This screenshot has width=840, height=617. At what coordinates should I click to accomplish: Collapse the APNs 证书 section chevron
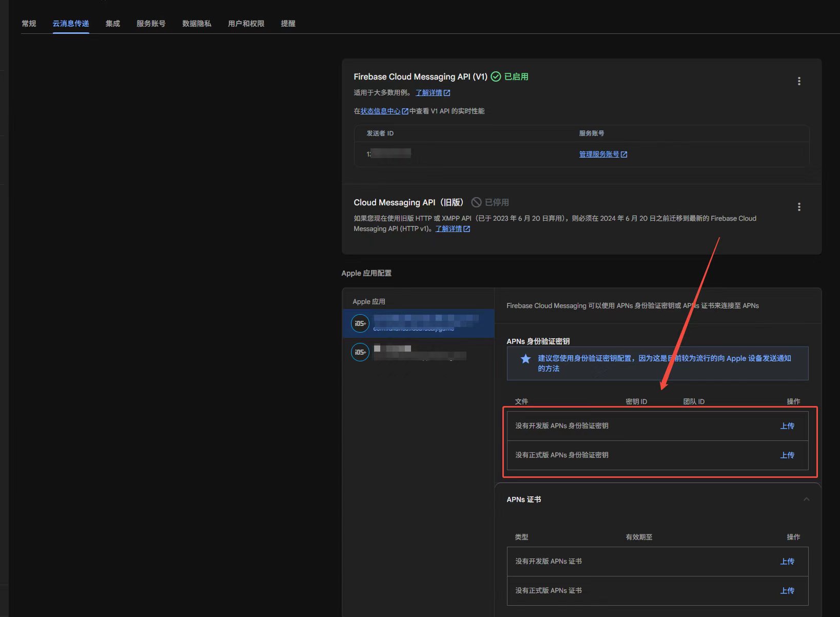(x=806, y=499)
